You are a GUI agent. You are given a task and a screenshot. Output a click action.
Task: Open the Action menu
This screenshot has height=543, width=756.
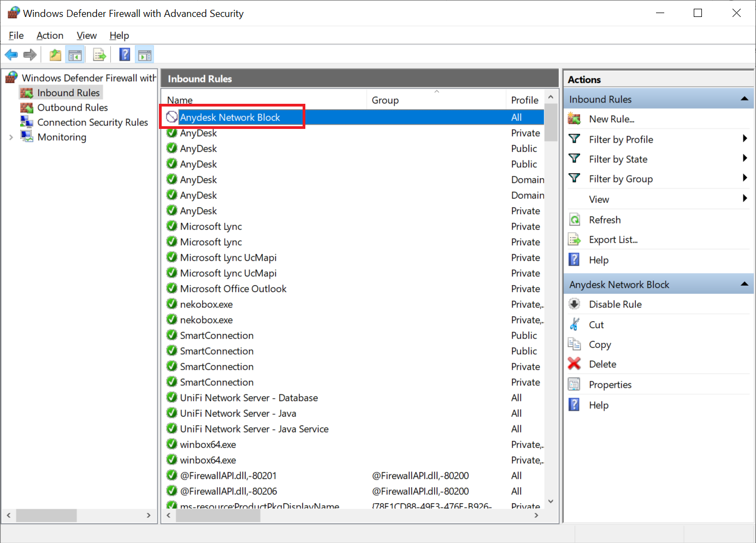click(50, 36)
